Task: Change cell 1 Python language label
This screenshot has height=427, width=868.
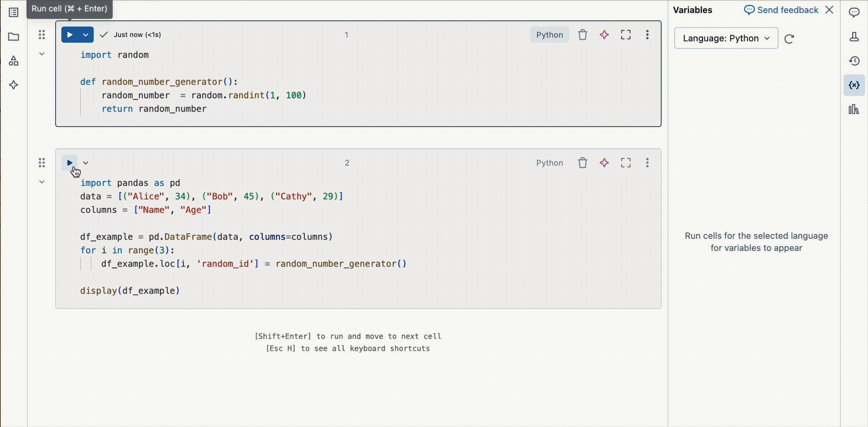Action: coord(549,35)
